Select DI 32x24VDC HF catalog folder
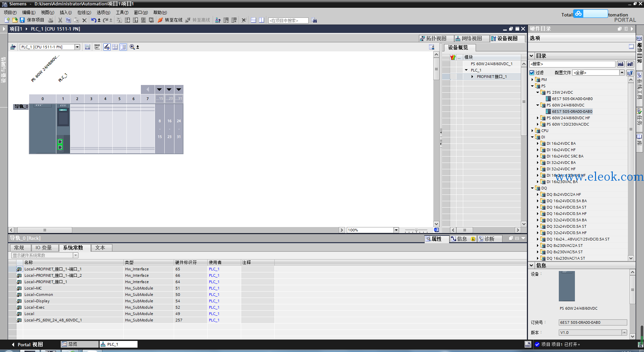This screenshot has width=644, height=352. pos(561,169)
